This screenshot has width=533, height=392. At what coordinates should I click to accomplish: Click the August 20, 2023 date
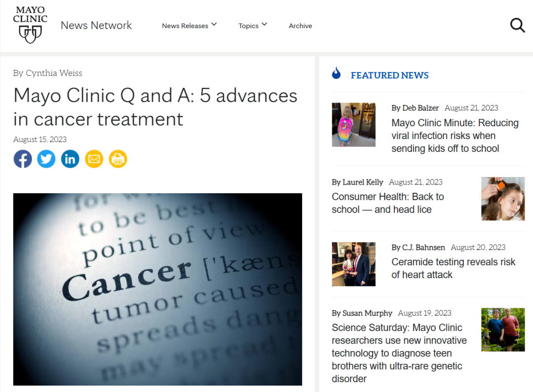pyautogui.click(x=478, y=248)
